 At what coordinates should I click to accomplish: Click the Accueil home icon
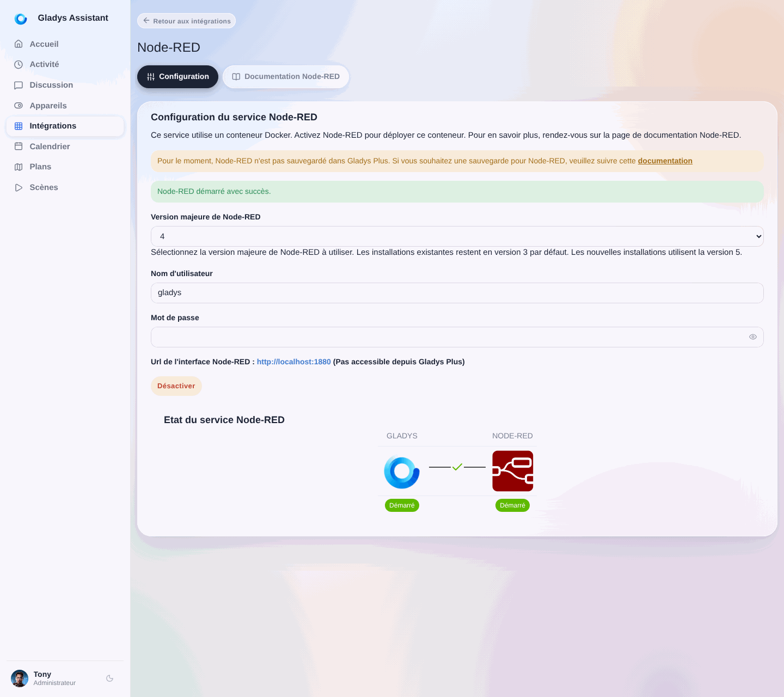[19, 44]
